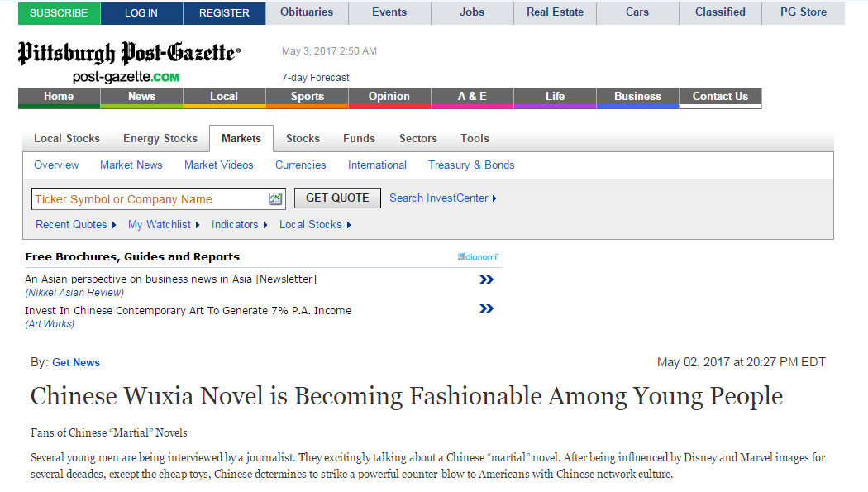Open the Business navigation menu

pos(637,98)
